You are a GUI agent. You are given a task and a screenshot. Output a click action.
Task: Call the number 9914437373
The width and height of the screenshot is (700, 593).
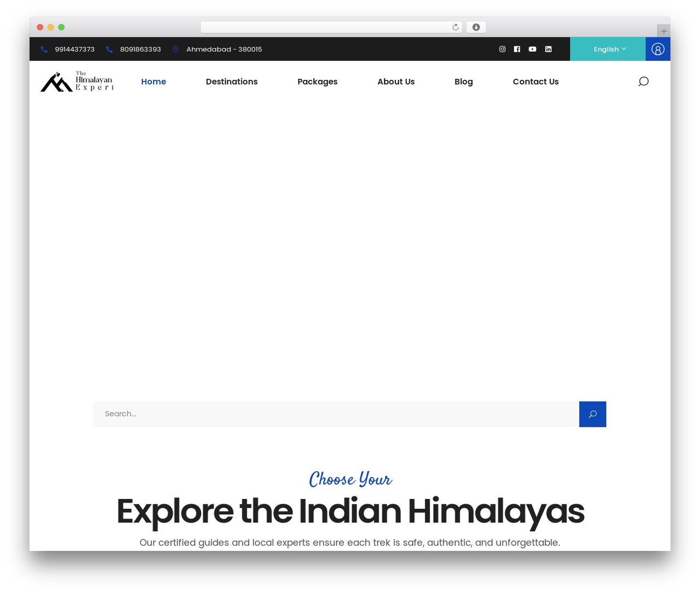[75, 49]
